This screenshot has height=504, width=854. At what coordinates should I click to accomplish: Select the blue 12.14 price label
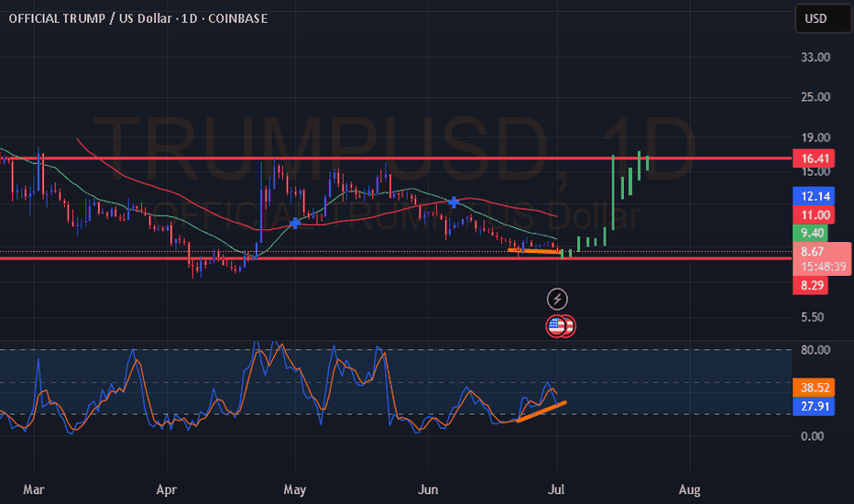(x=815, y=196)
